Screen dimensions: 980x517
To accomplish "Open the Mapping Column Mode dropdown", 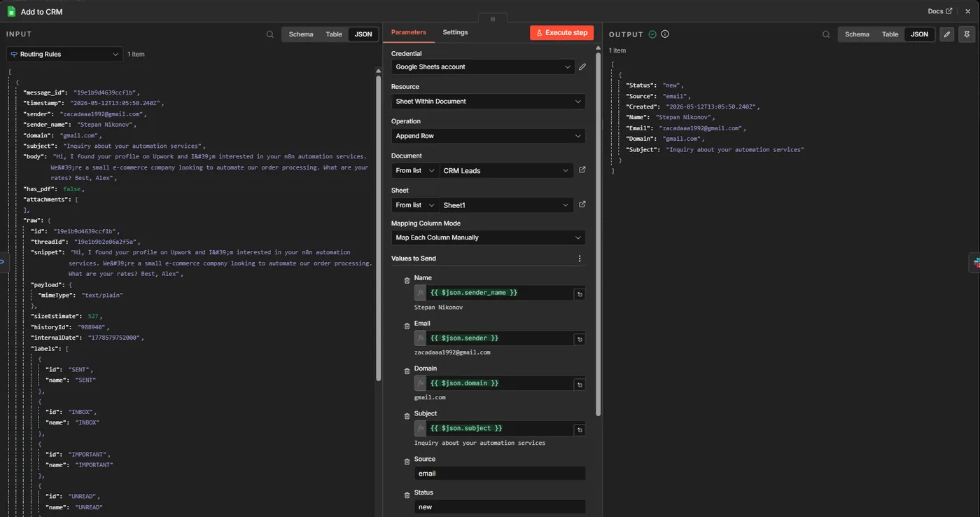I will click(489, 237).
